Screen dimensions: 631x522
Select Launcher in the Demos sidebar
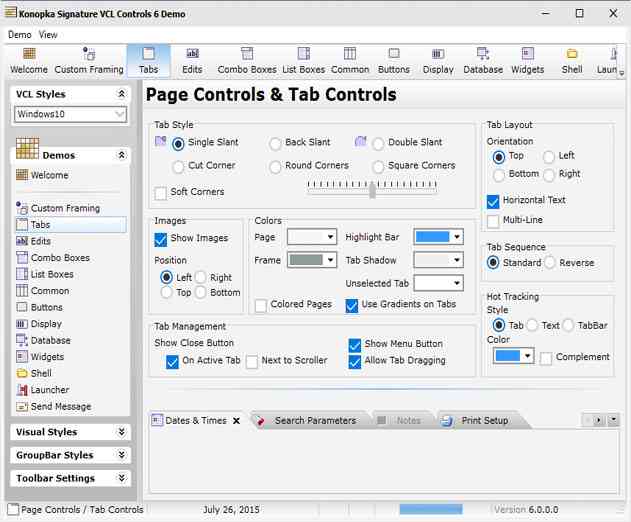point(43,390)
